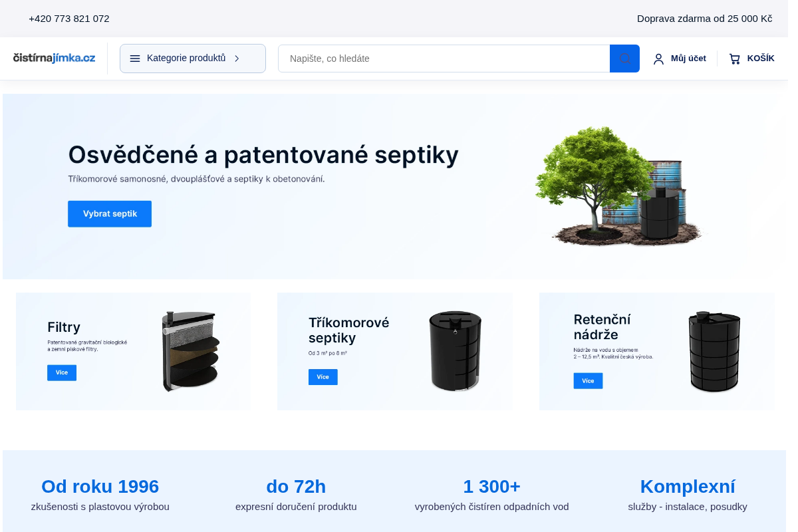The height and width of the screenshot is (532, 798).
Task: Click the phone number +420 773 821 072
Action: [x=69, y=19]
